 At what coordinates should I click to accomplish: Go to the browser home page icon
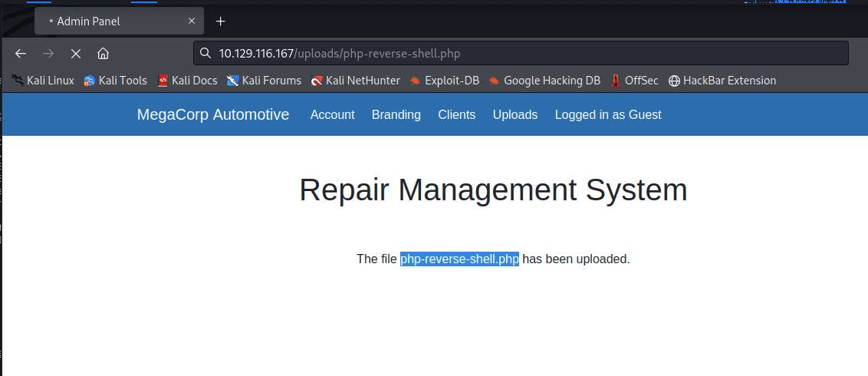click(103, 54)
